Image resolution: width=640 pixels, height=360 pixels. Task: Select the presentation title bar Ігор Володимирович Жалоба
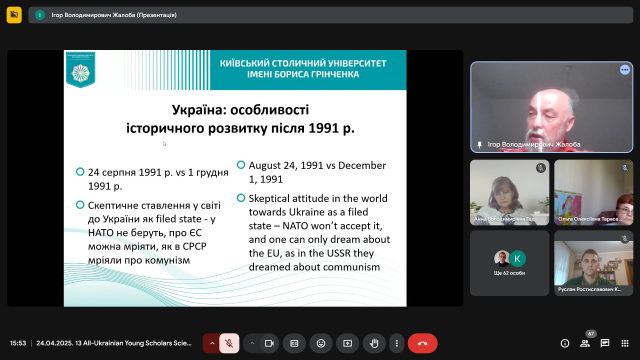pos(331,15)
